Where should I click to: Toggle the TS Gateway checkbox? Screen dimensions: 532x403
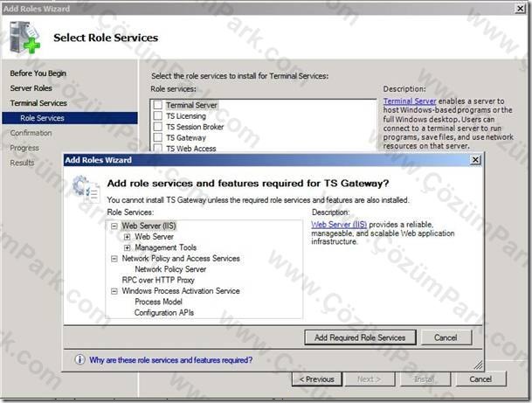coord(158,137)
